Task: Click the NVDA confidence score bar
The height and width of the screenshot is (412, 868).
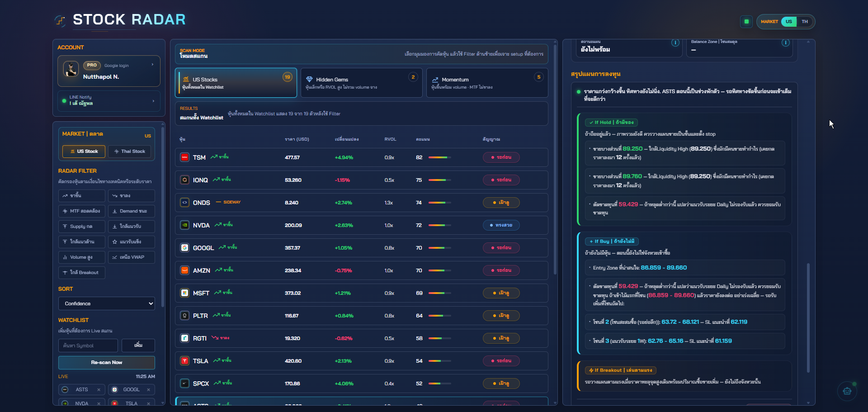Action: click(x=440, y=225)
